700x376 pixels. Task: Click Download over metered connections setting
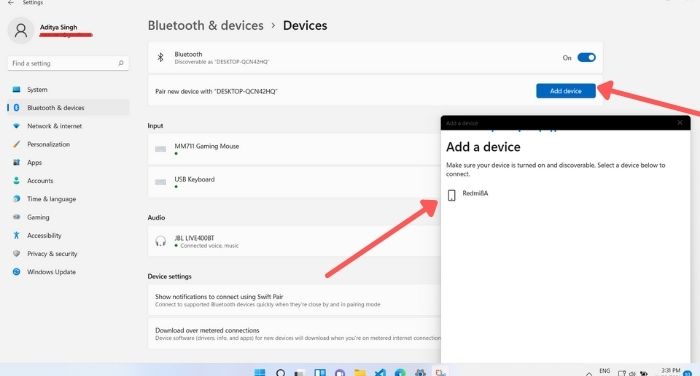pyautogui.click(x=295, y=334)
